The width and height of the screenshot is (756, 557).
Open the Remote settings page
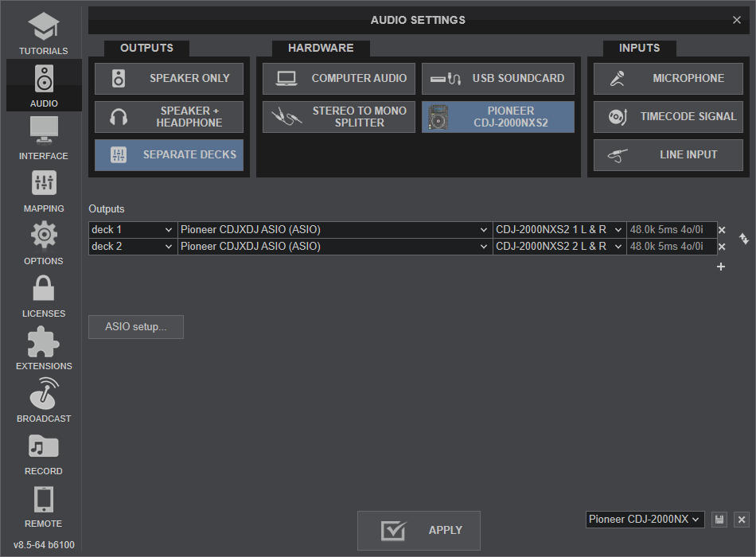pos(44,505)
